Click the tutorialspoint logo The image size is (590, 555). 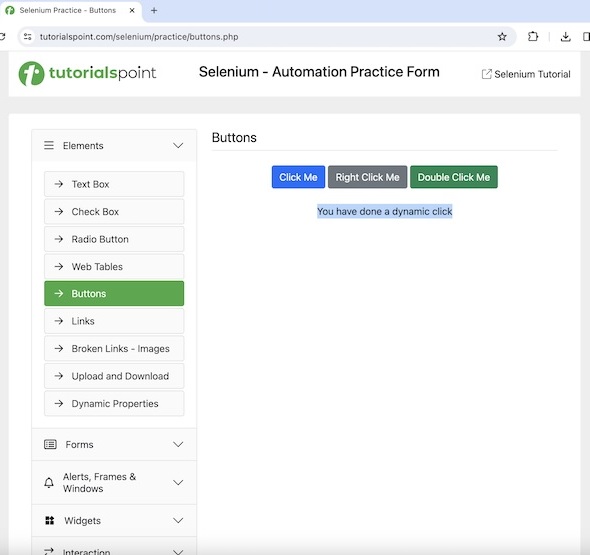coord(87,73)
